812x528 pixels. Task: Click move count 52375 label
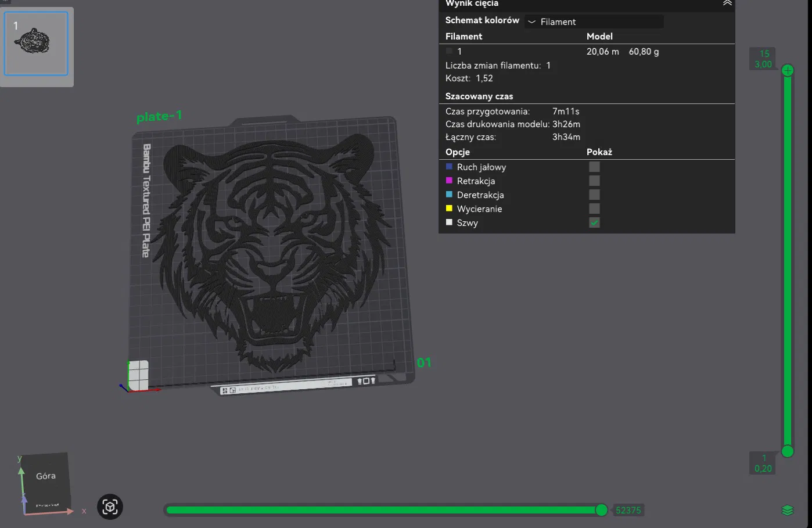(628, 511)
